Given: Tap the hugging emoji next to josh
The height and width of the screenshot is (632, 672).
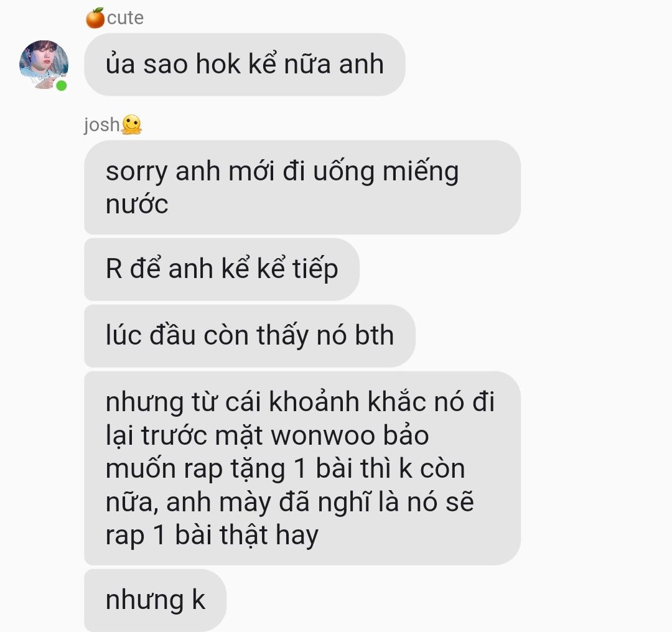Looking at the screenshot, I should (131, 124).
